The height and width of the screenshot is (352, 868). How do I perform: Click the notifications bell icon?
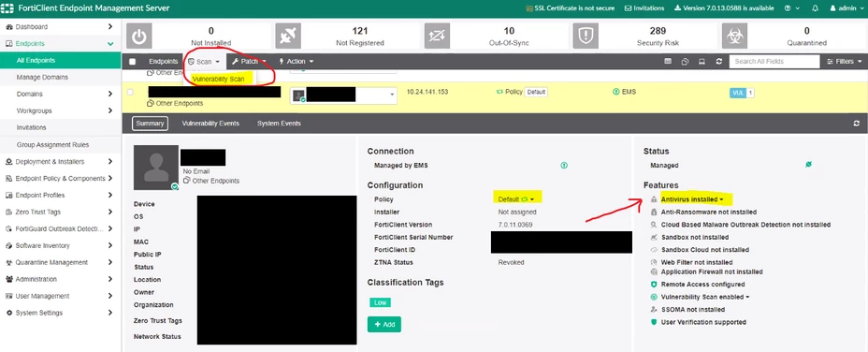tap(815, 8)
